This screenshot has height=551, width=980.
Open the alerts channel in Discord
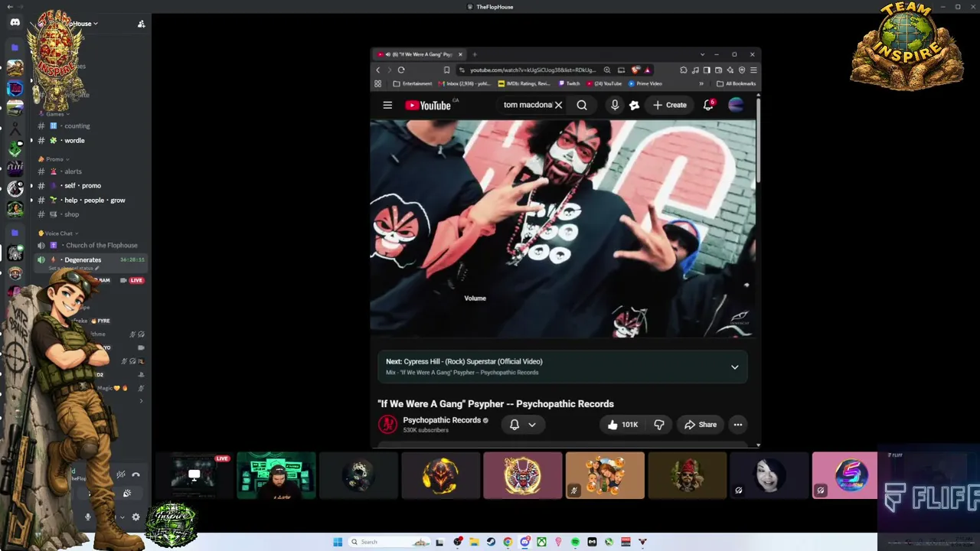(73, 171)
